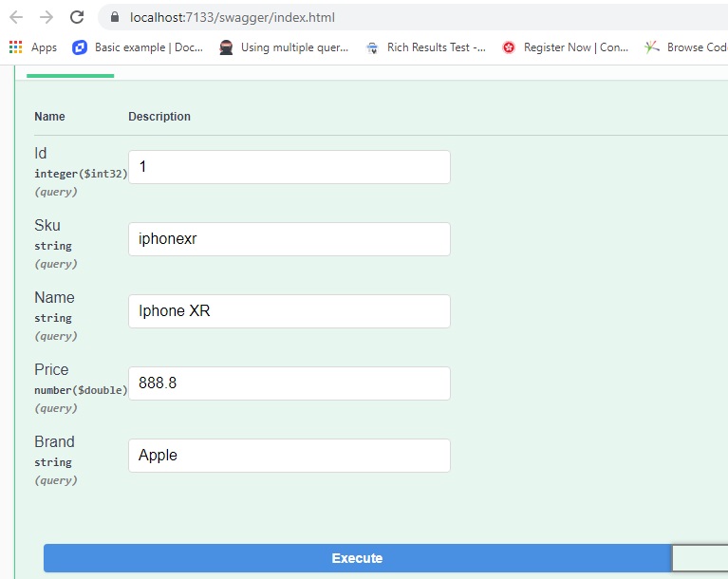This screenshot has height=579, width=728.
Task: Click the integer($int32) type label
Action: coord(81,174)
